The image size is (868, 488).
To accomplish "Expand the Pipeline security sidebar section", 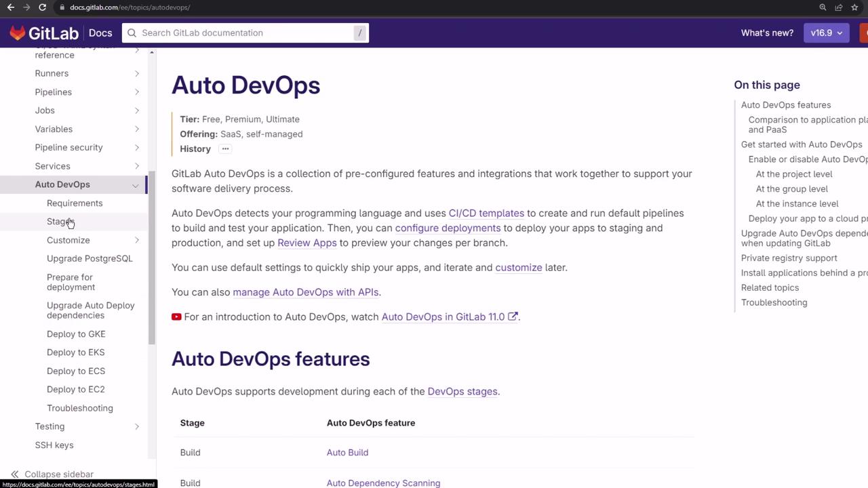I will [137, 148].
